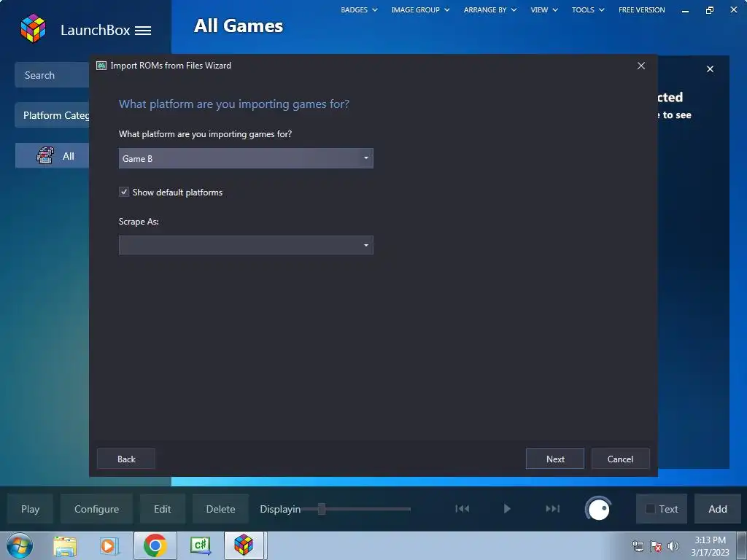Select the All platforms item in sidebar
The width and height of the screenshot is (747, 560).
click(x=52, y=156)
